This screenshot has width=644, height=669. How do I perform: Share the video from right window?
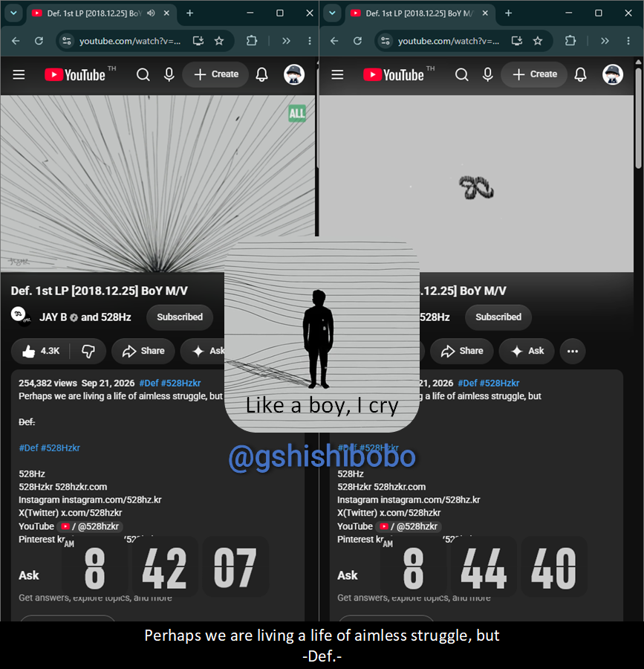click(x=463, y=351)
